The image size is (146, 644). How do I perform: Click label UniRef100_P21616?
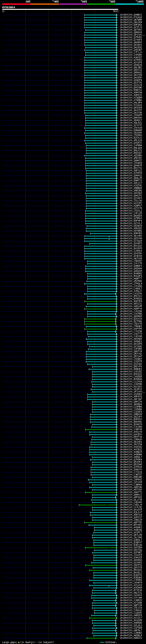pos(131,105)
